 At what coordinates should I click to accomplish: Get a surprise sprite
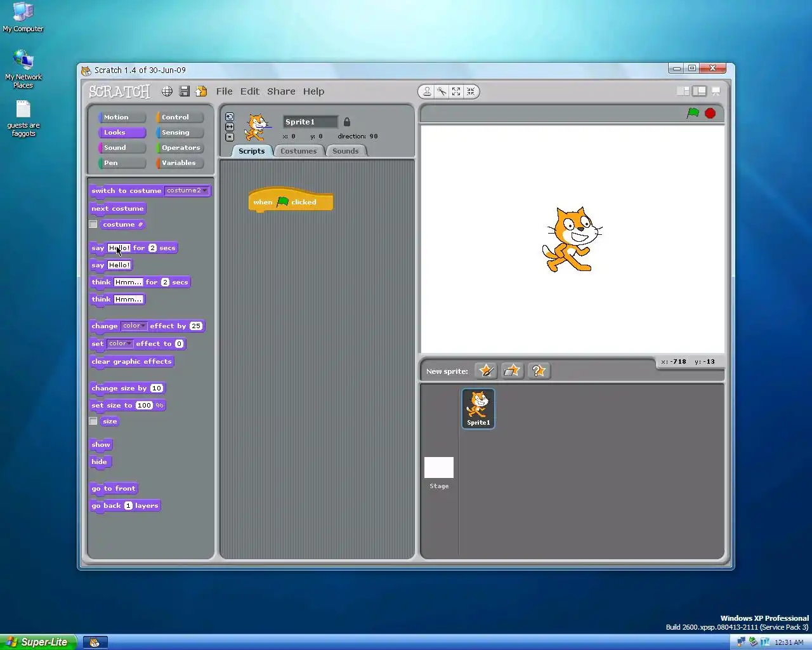click(538, 371)
